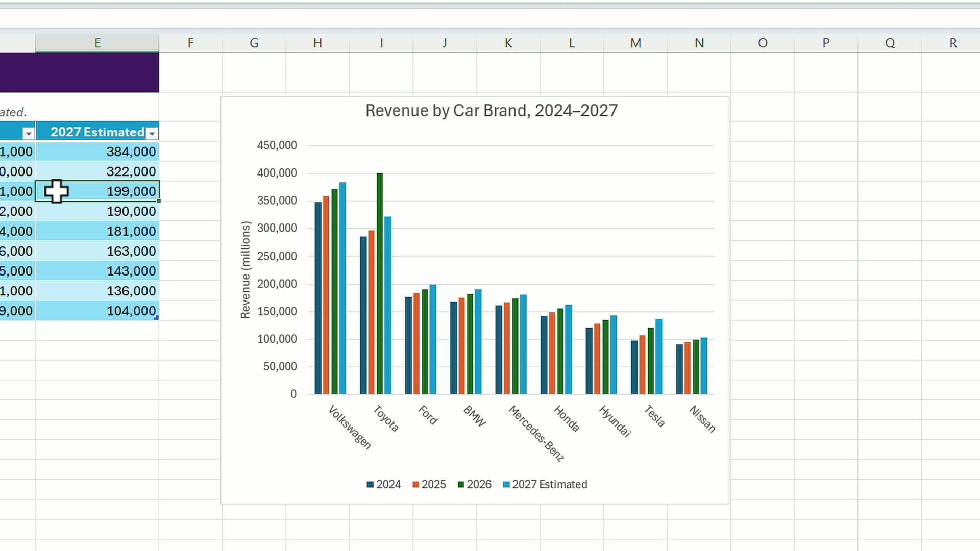
Task: Select column M header
Action: tap(635, 43)
